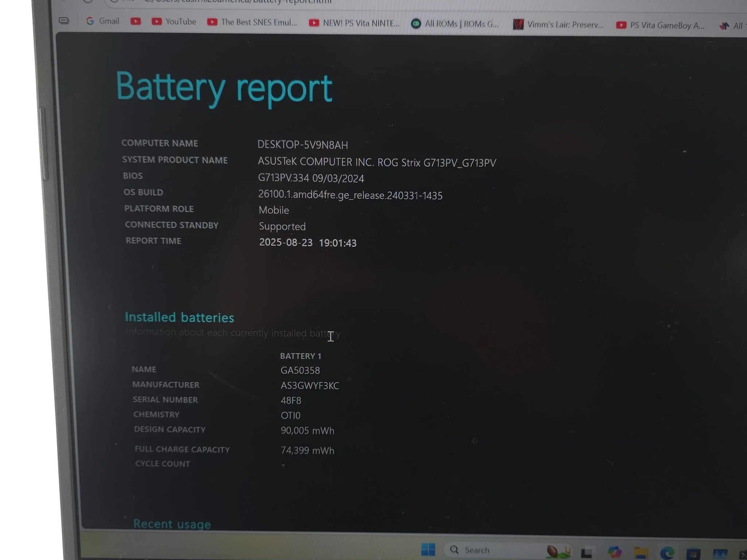Select design capacity 90,005 mWh
This screenshot has width=747, height=560.
pos(307,431)
